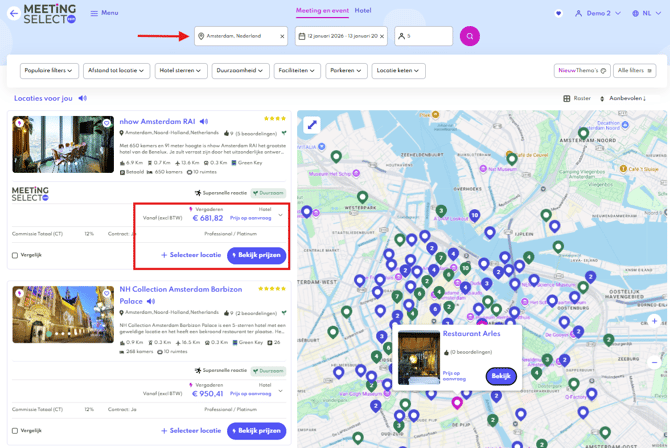
Task: Click Supersnelle reactie on NH Collection card
Action: point(221,371)
